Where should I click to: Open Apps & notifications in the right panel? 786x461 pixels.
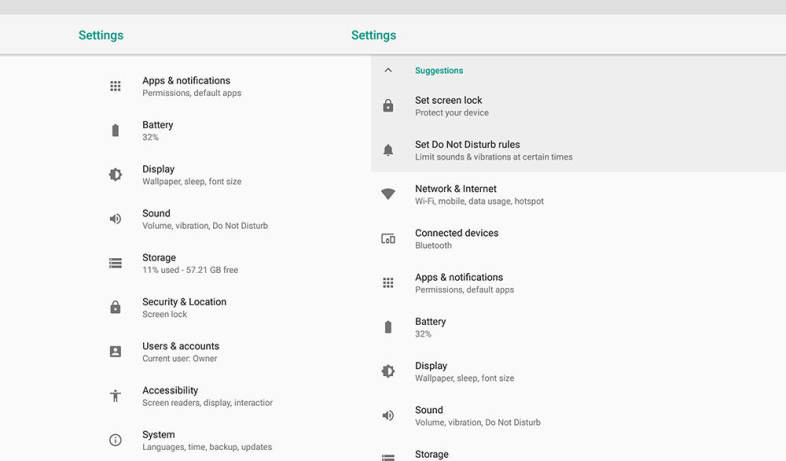(458, 283)
